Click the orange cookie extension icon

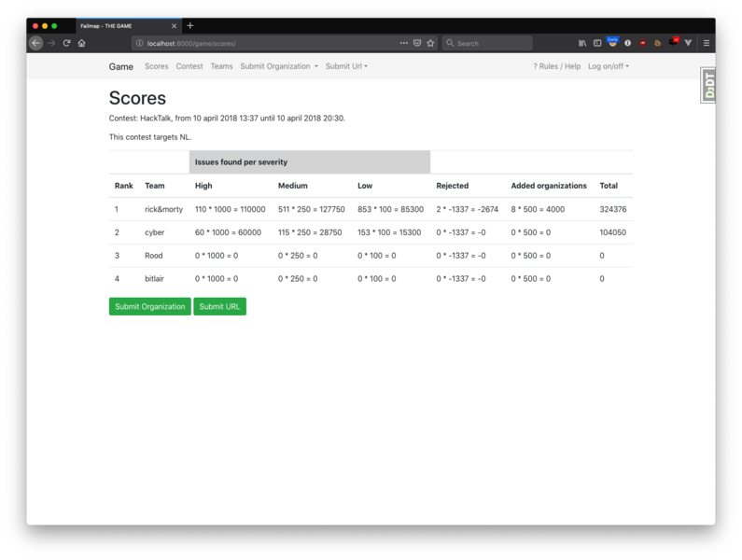click(x=657, y=43)
